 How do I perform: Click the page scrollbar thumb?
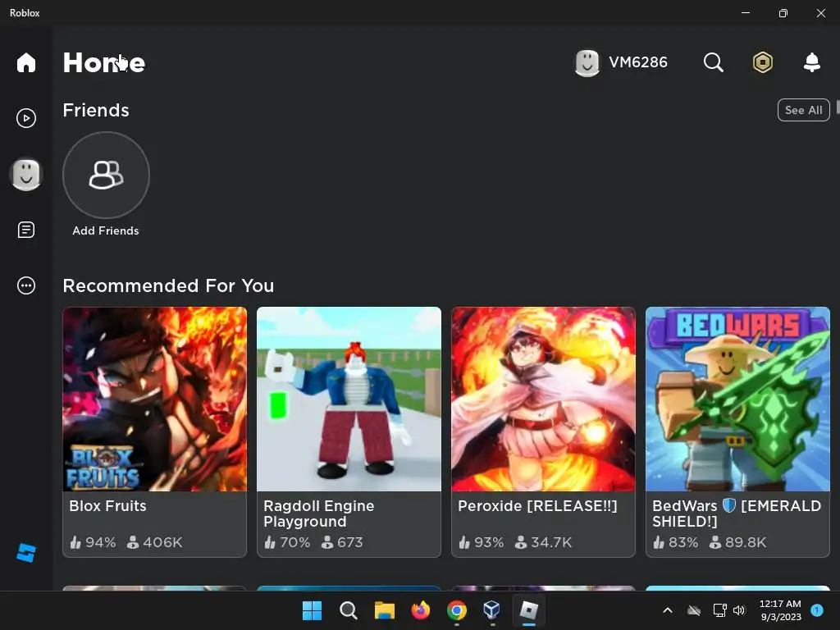tap(838, 106)
